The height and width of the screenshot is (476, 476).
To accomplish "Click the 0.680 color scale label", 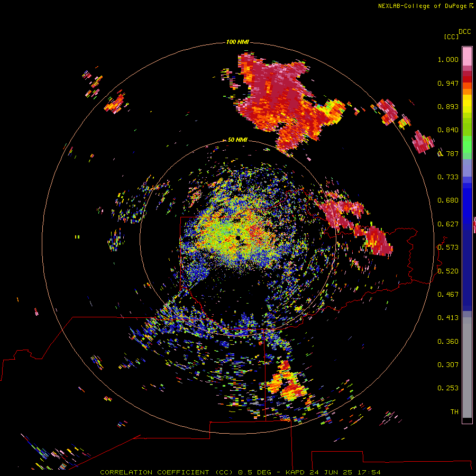I will point(448,200).
